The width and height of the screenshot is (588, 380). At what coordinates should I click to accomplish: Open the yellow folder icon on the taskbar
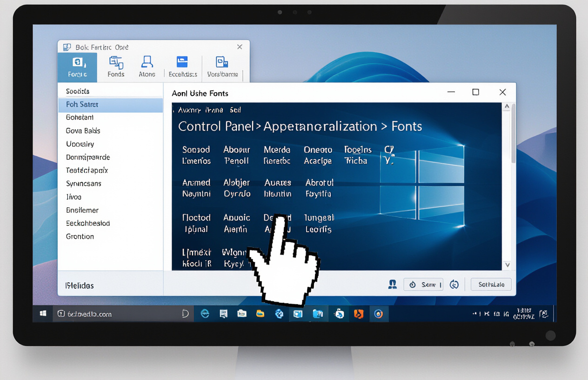click(260, 314)
